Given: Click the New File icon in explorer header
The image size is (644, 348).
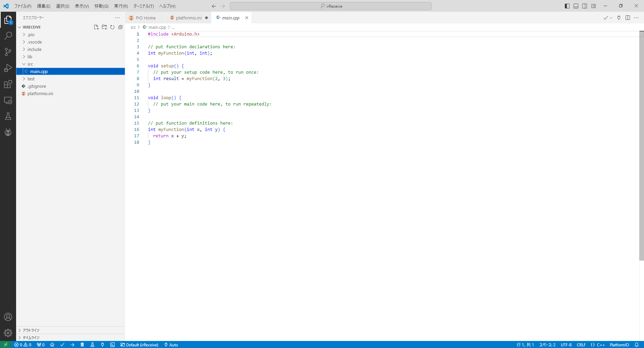Looking at the screenshot, I should tap(96, 27).
